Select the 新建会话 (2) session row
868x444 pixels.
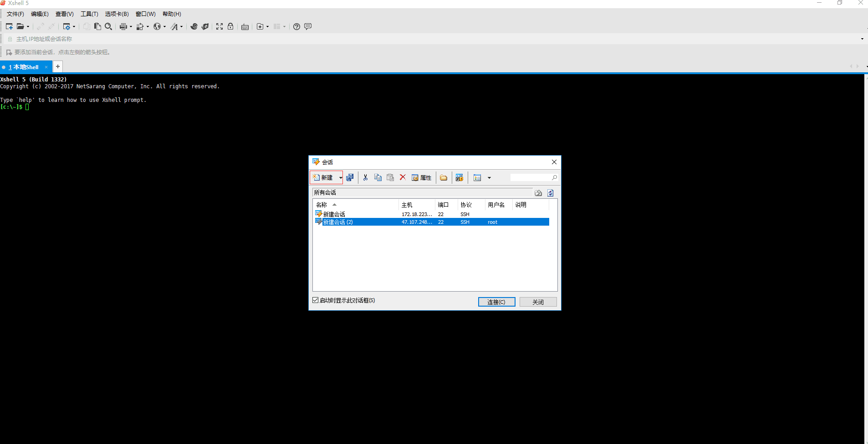[431, 222]
